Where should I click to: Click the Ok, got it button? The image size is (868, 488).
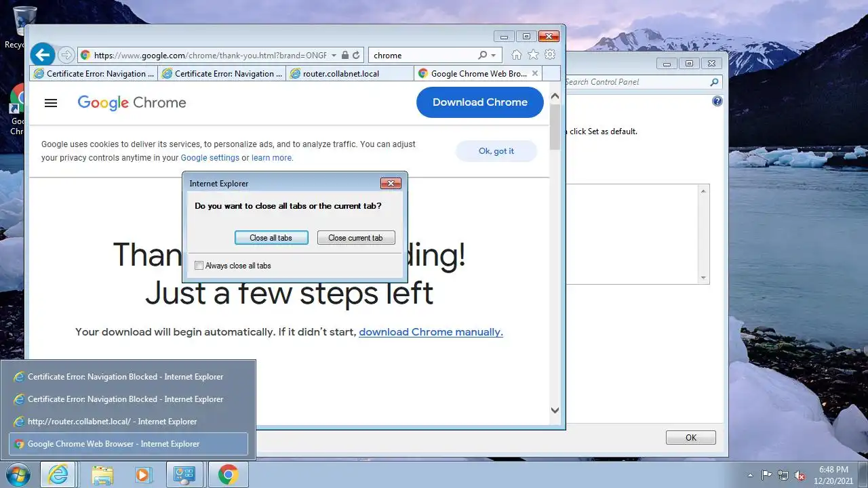coord(496,151)
